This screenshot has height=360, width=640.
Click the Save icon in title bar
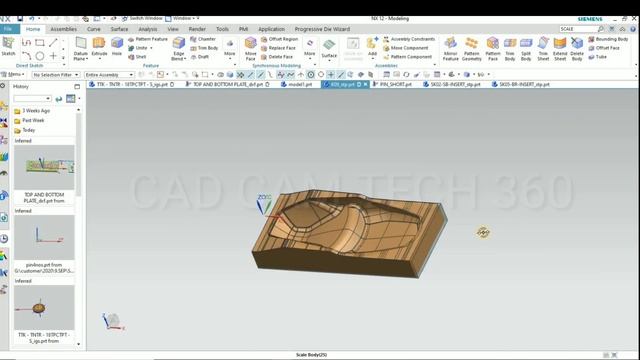(x=20, y=19)
